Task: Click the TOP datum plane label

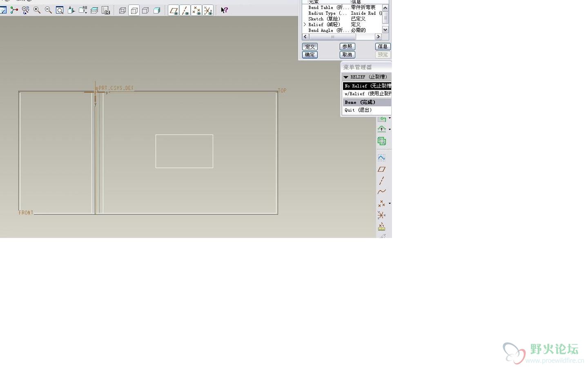Action: 282,90
